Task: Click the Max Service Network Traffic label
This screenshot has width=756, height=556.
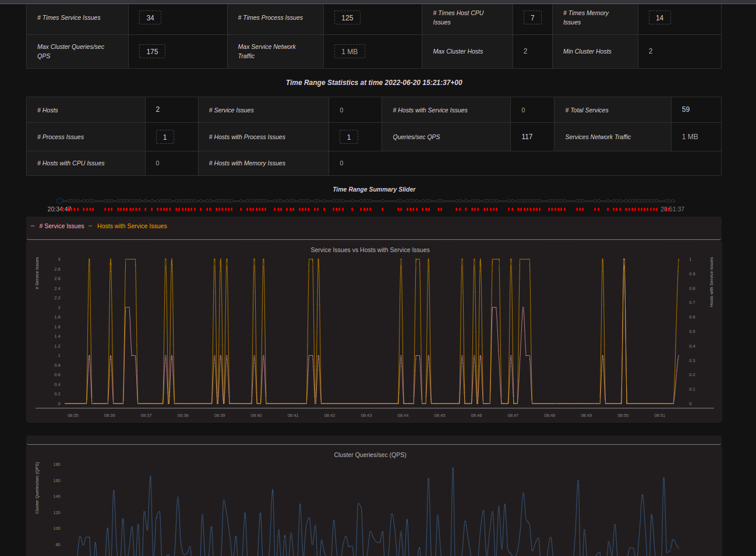Action: (267, 51)
